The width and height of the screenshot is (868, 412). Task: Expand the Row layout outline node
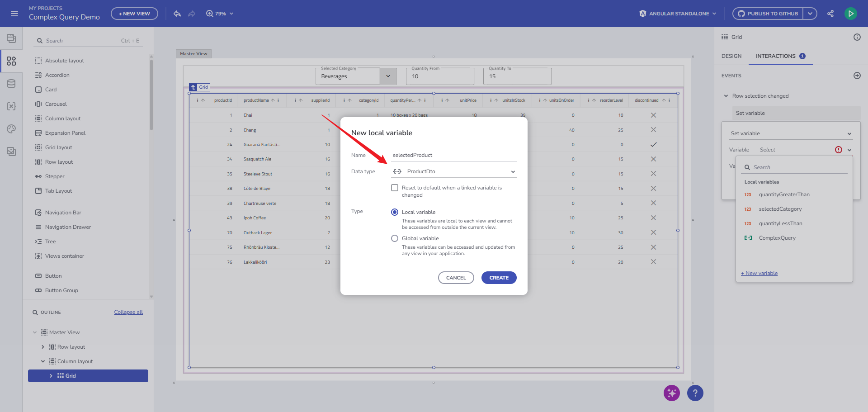tap(43, 347)
